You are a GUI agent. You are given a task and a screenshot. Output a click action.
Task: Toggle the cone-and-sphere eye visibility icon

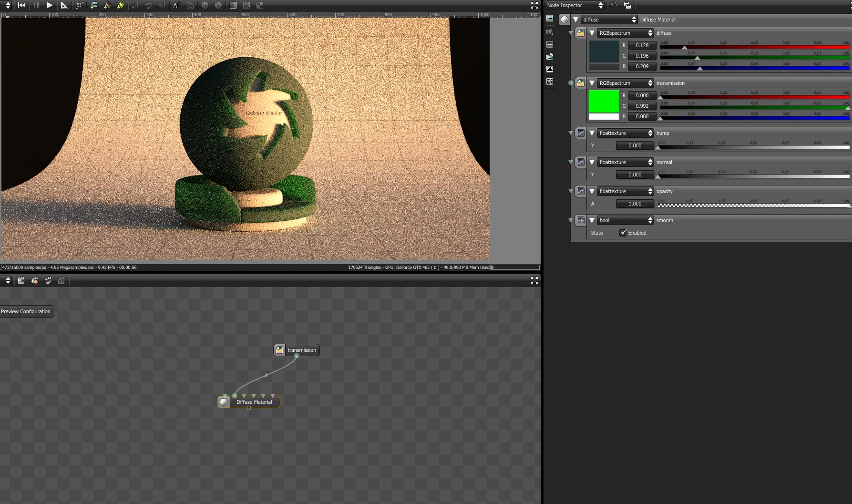pyautogui.click(x=35, y=280)
